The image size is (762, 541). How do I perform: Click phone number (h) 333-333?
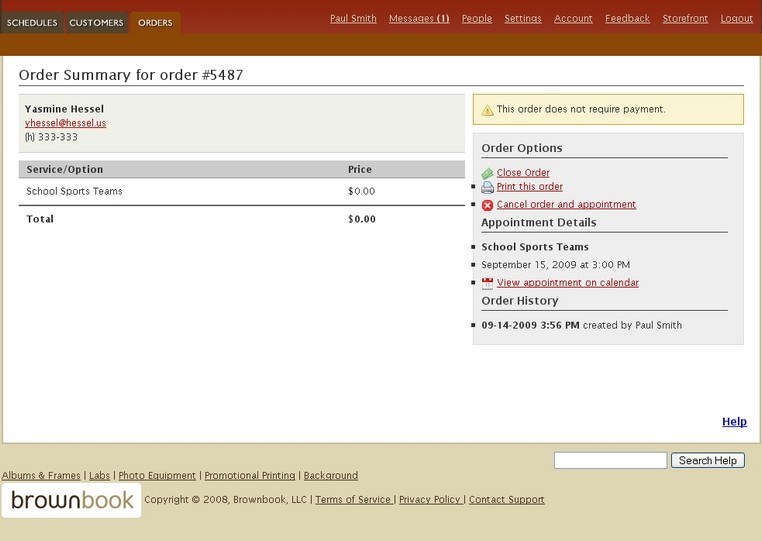tap(51, 137)
